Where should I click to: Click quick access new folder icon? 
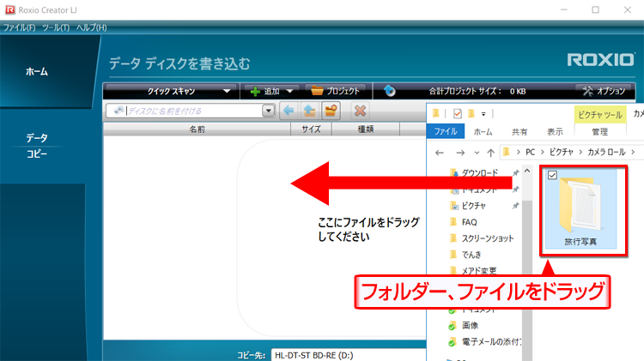[x=471, y=113]
